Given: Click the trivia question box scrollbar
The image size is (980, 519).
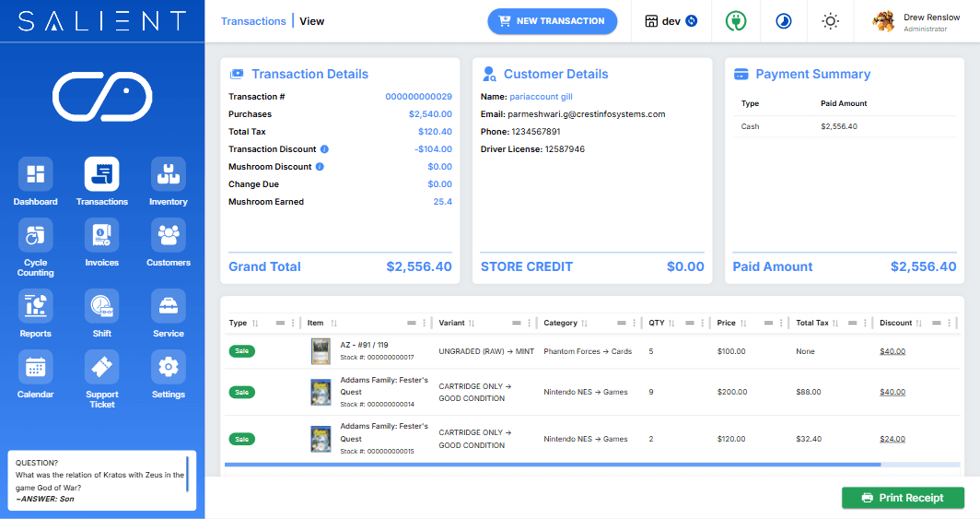Looking at the screenshot, I should point(187,473).
